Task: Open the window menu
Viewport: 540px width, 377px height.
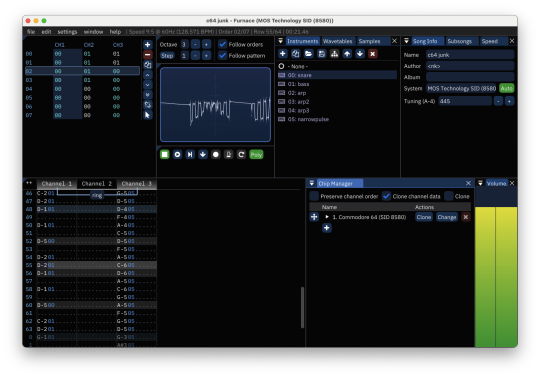Action: [93, 32]
